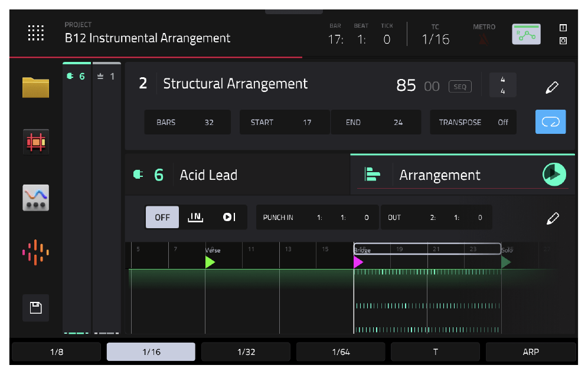
Task: Click track number 6
Action: 159,175
